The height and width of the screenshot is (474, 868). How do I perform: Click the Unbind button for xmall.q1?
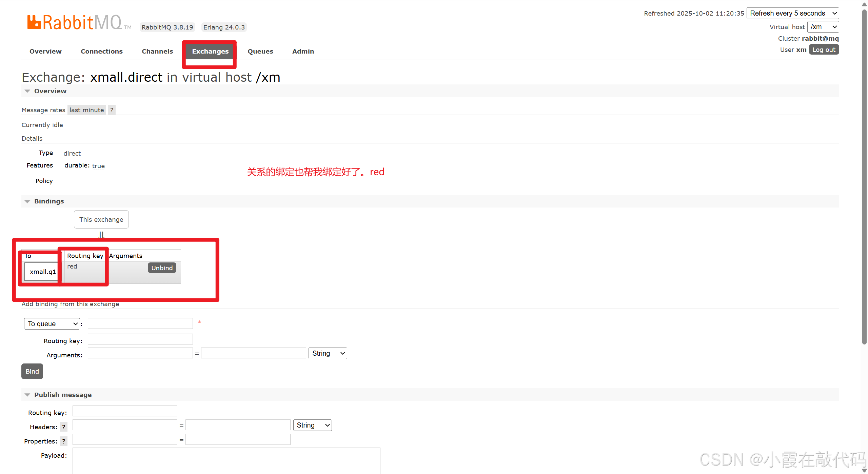coord(162,268)
